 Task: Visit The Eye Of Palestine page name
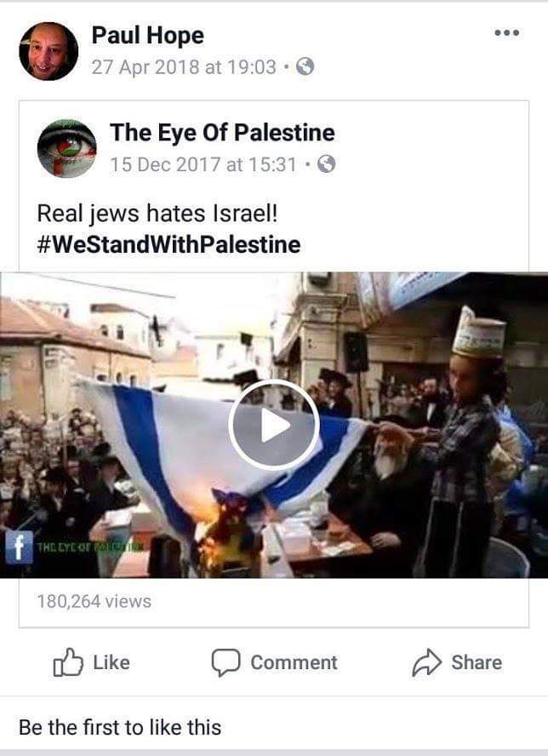222,133
